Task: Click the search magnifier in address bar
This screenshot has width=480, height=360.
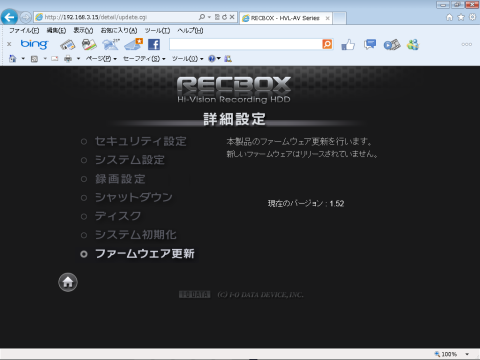Action: pos(202,17)
